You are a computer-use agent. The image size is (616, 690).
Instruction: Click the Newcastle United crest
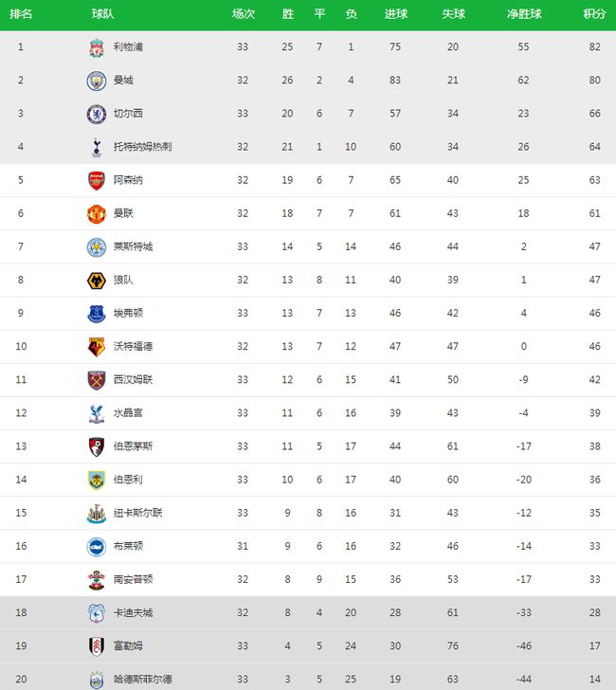coord(97,514)
